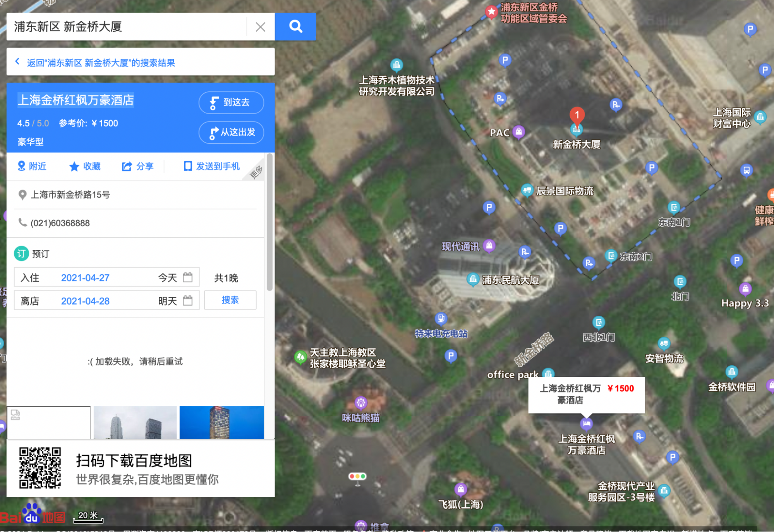
Task: Click the hotel phone number (021)60368888
Action: click(60, 223)
